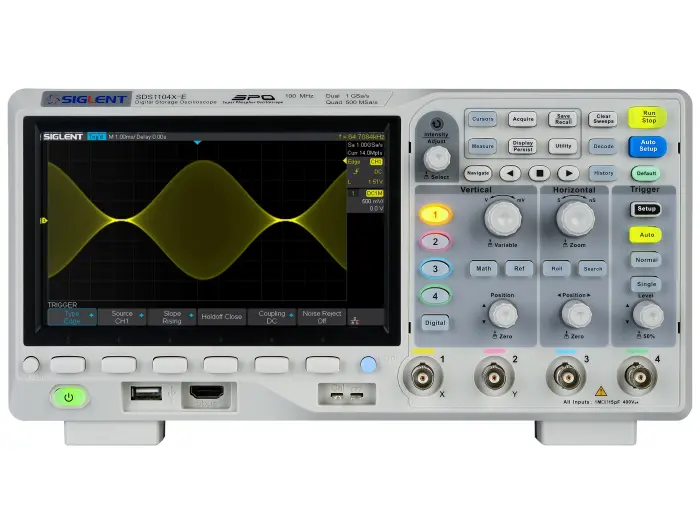The height and width of the screenshot is (525, 700).
Task: Click the play backward arrow button
Action: (510, 173)
